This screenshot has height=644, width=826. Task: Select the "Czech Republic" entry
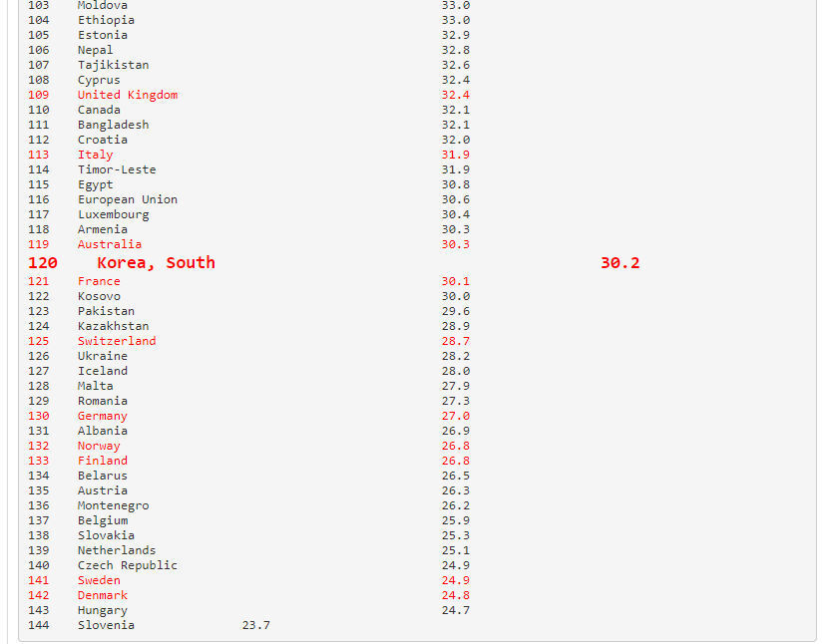coord(128,565)
